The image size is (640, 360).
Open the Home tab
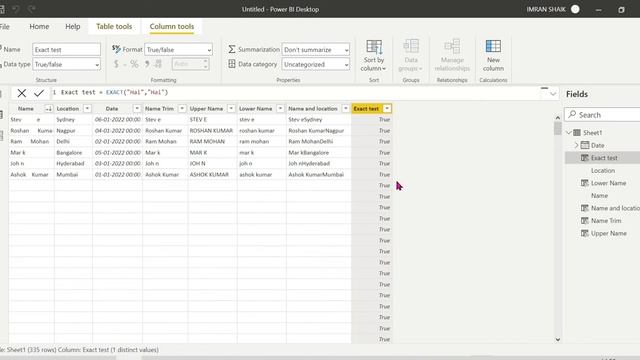39,26
